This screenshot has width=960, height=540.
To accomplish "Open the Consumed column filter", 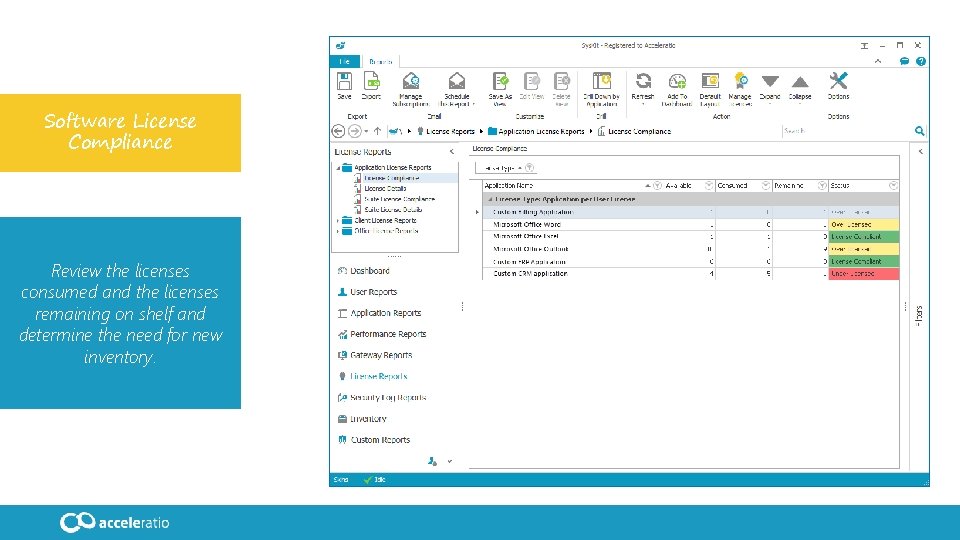I will (x=765, y=186).
